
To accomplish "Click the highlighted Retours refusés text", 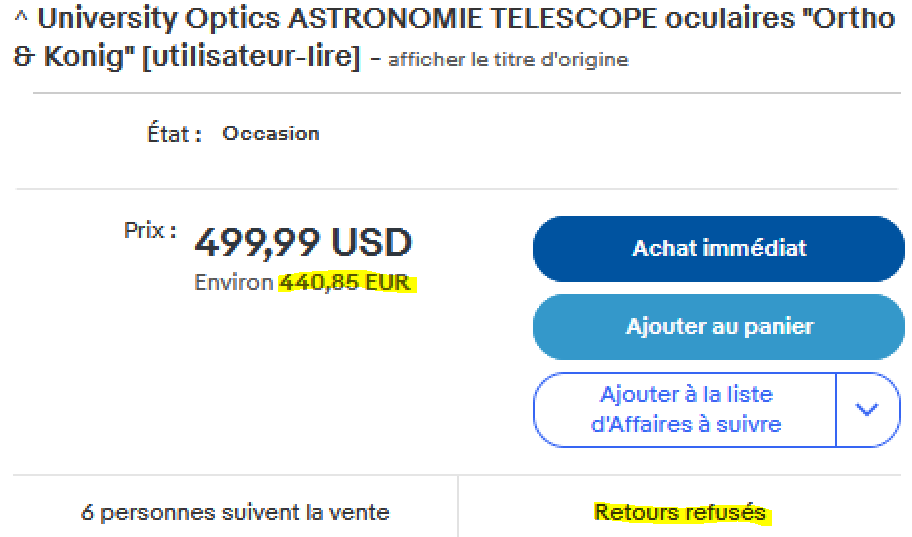I will coord(680,513).
